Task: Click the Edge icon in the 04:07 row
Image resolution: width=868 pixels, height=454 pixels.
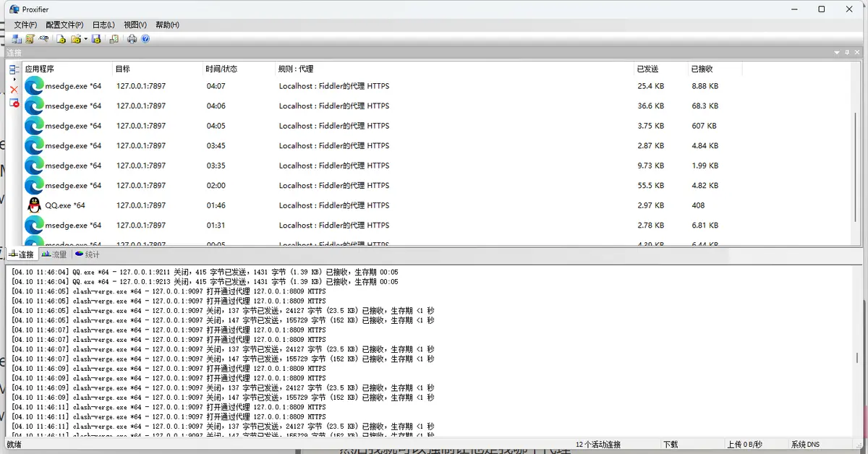Action: click(34, 86)
